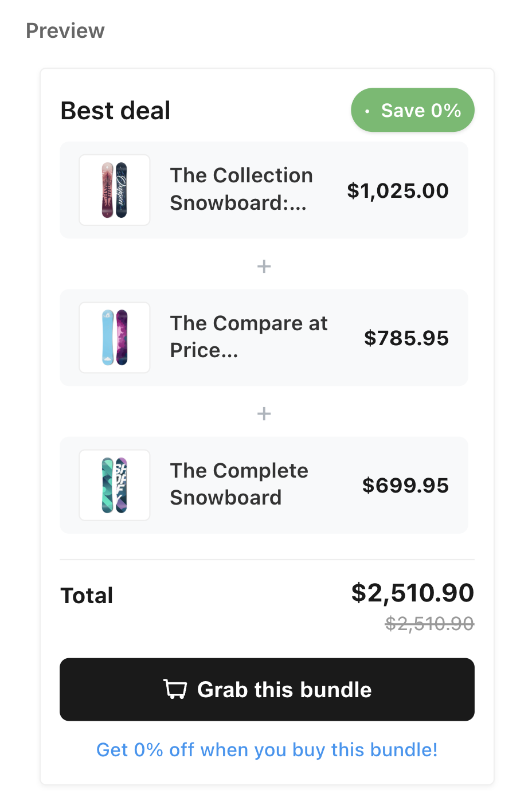The width and height of the screenshot is (532, 805).
Task: Click The Collection Snowboard product thumbnail
Action: (x=115, y=190)
